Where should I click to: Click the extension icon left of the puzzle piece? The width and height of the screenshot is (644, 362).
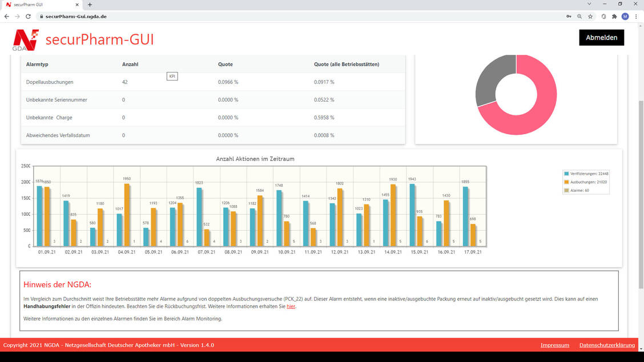[x=603, y=17]
